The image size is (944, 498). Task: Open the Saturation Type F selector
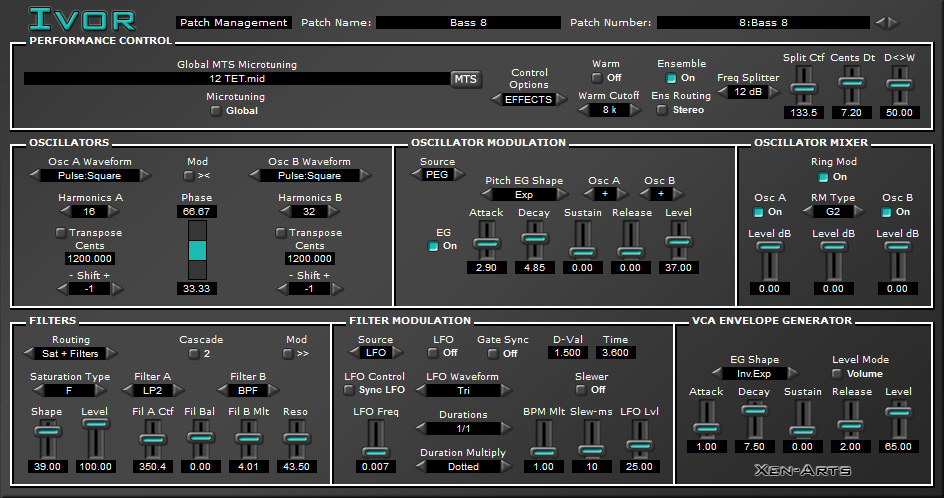point(69,391)
